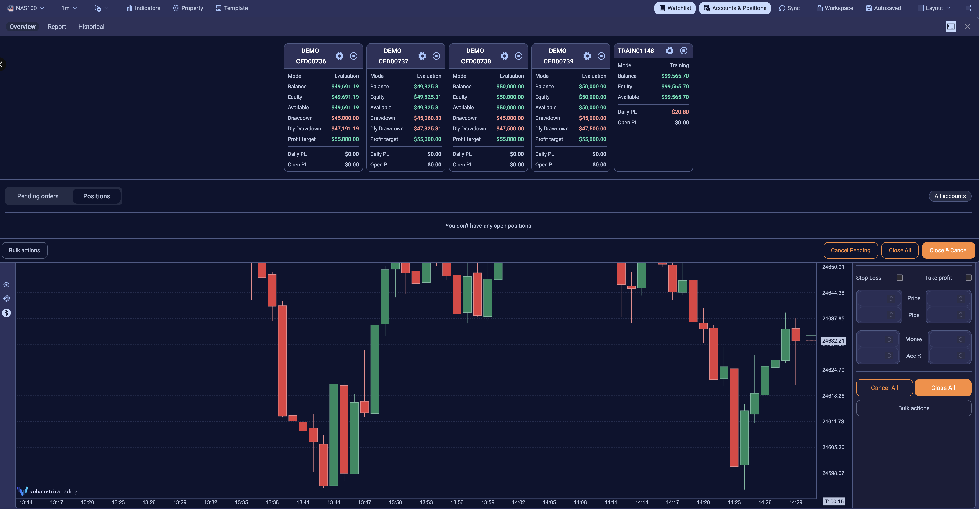Open settings gear for DEMO-CFD00736 account
This screenshot has height=509, width=980.
point(339,56)
